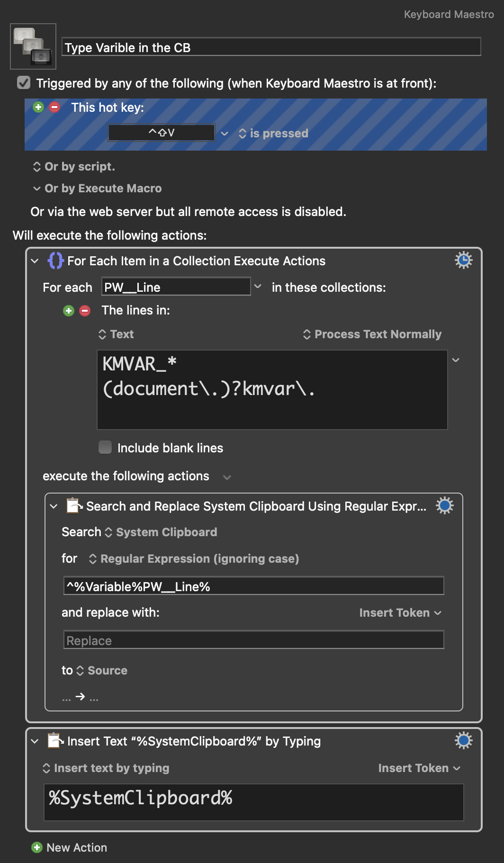The width and height of the screenshot is (504, 863).
Task: Click the macro icon thumbnail
Action: (33, 46)
